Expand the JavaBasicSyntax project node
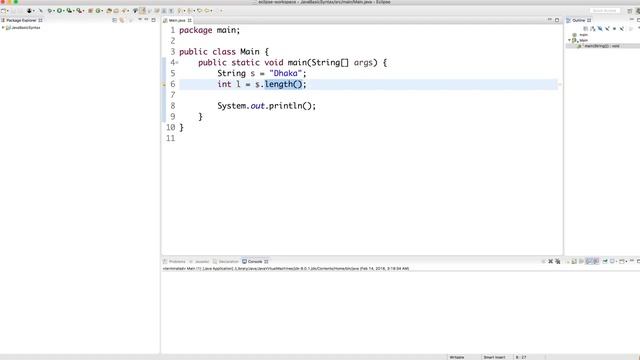This screenshot has width=640, height=360. coord(3,28)
